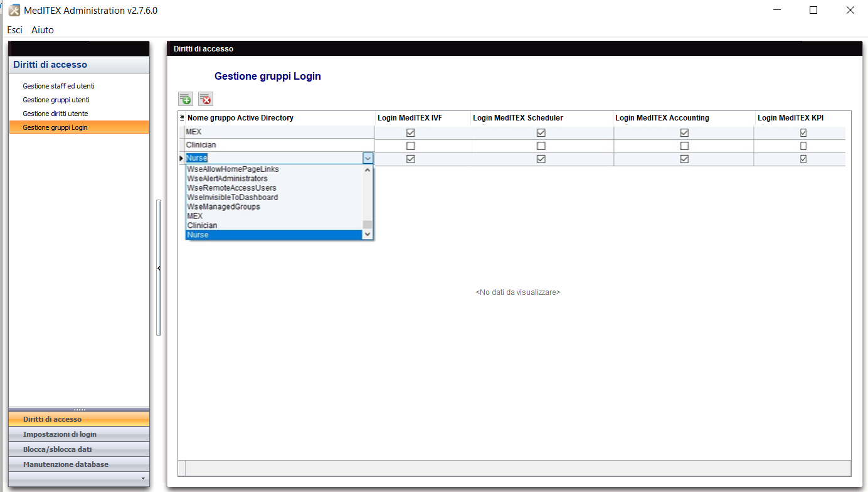Select Gestione staff ed utenti

58,86
